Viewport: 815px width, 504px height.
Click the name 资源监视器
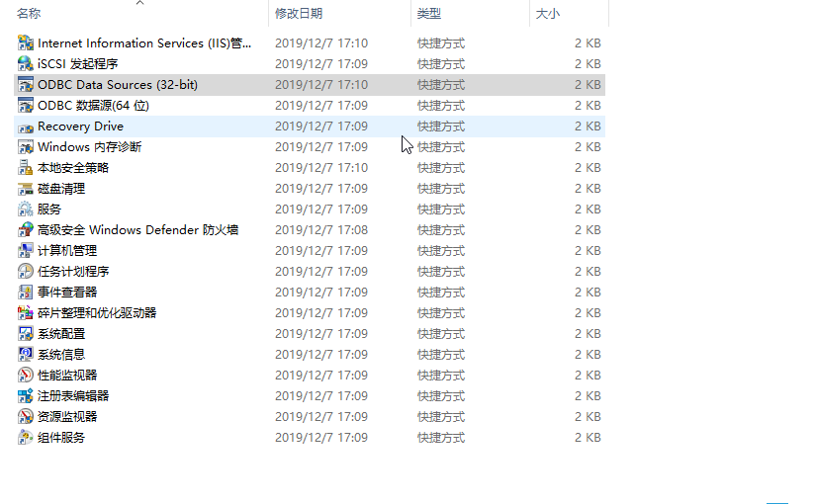(x=67, y=417)
